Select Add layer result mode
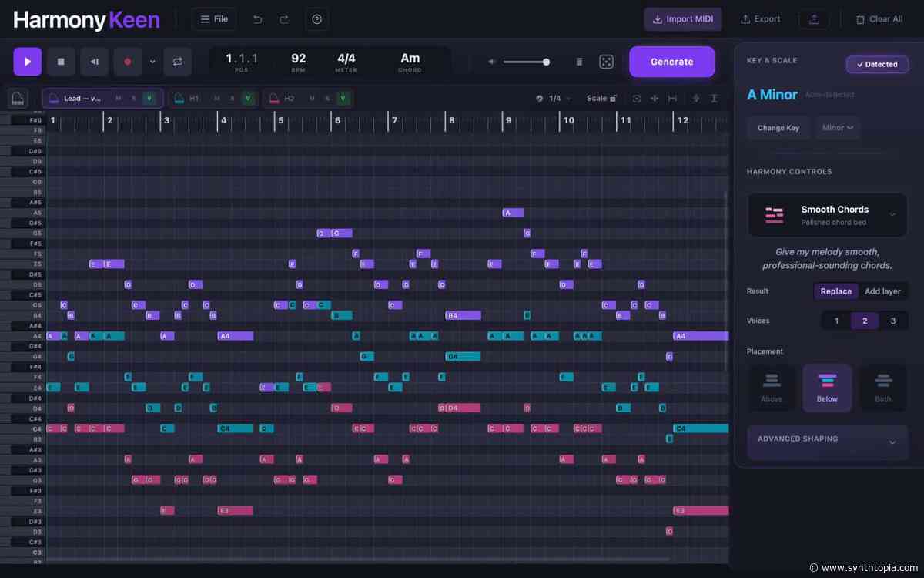 coord(882,291)
